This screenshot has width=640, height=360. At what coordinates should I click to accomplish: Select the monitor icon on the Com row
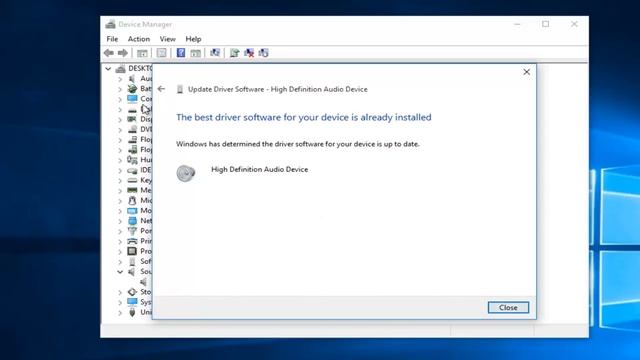132,99
